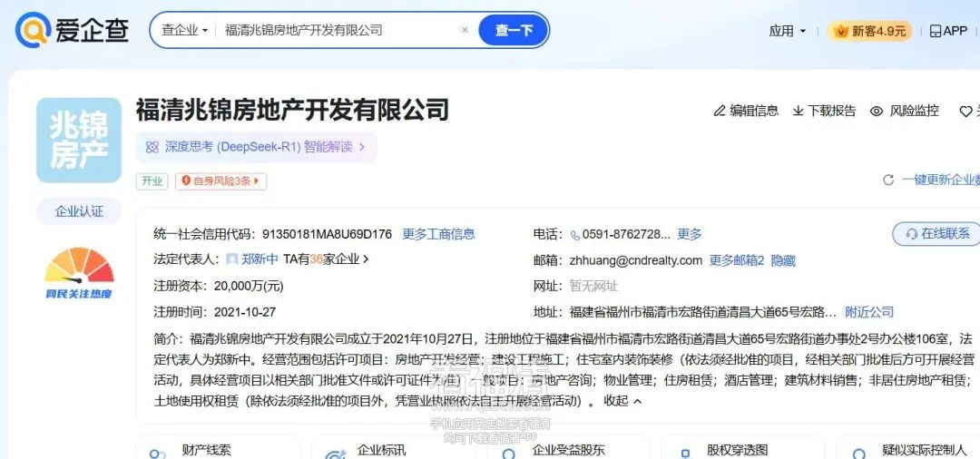Click the 在线联系 headset button
Viewport: 980px width, 459px height.
(x=936, y=234)
